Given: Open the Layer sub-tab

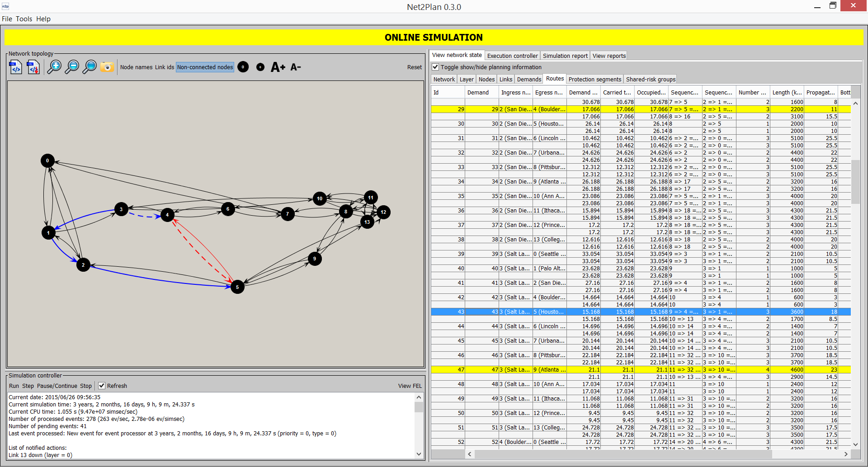Looking at the screenshot, I should 467,79.
